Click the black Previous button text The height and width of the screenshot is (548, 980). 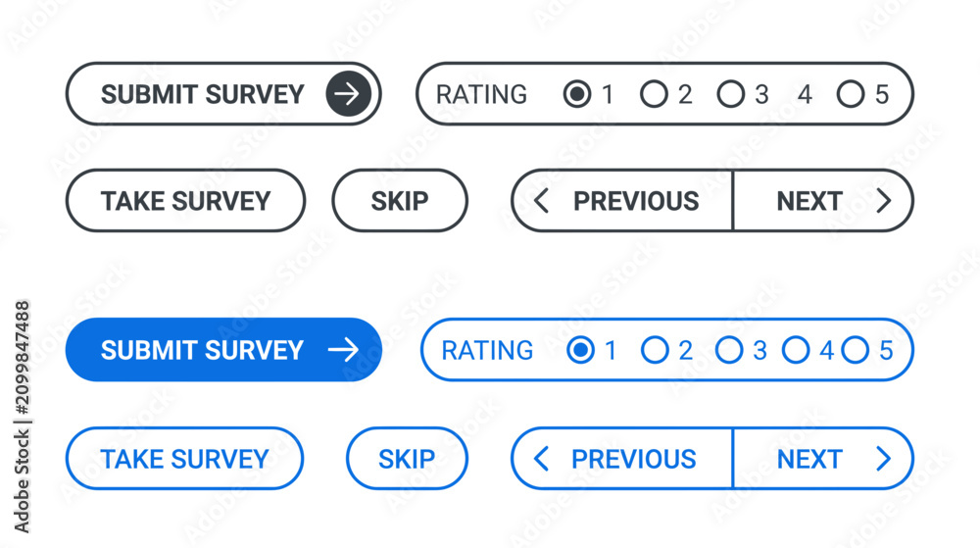tap(636, 201)
